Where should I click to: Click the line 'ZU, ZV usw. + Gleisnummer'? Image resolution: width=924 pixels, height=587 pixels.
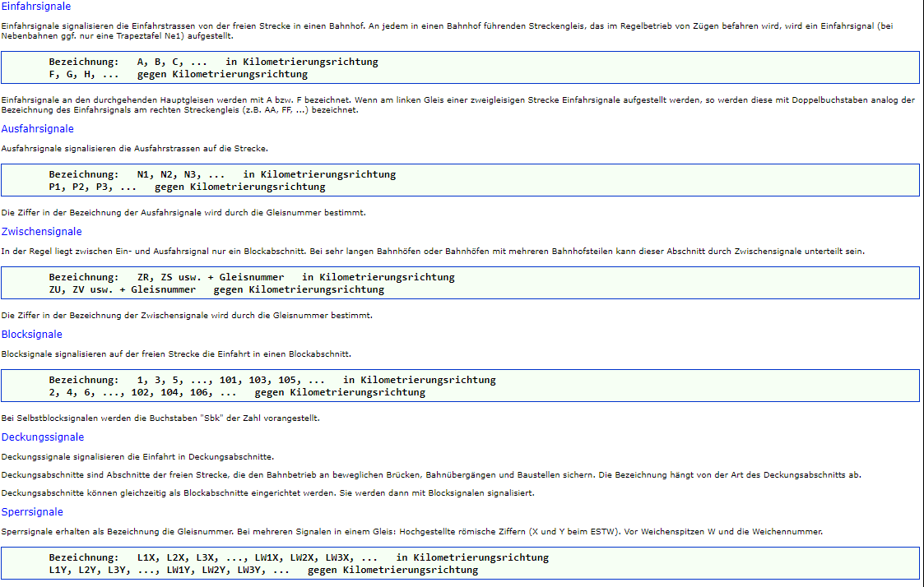click(216, 289)
